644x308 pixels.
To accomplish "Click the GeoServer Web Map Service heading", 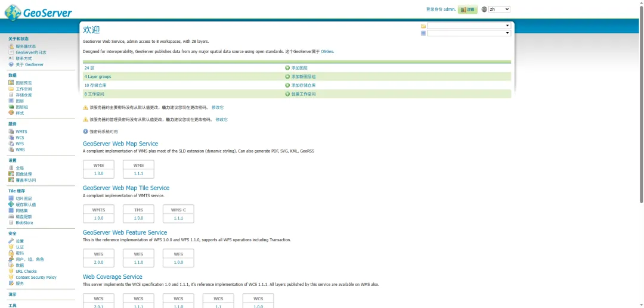I will [x=120, y=144].
